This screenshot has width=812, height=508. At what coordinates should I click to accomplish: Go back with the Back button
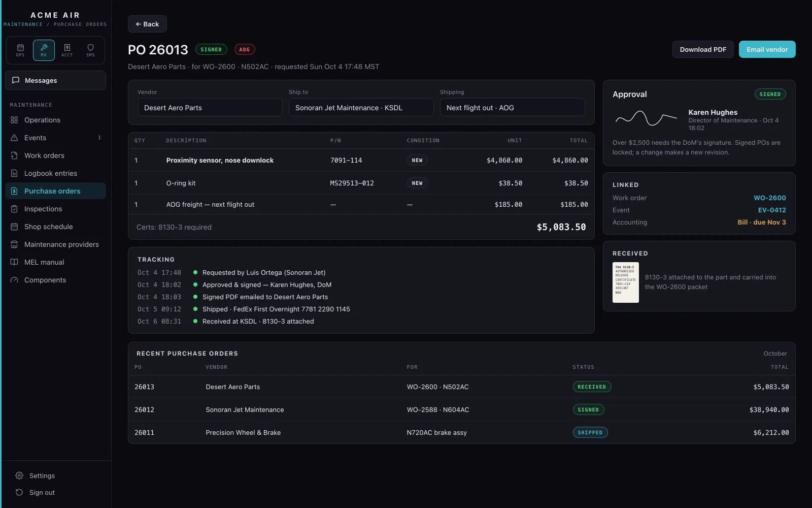[147, 24]
